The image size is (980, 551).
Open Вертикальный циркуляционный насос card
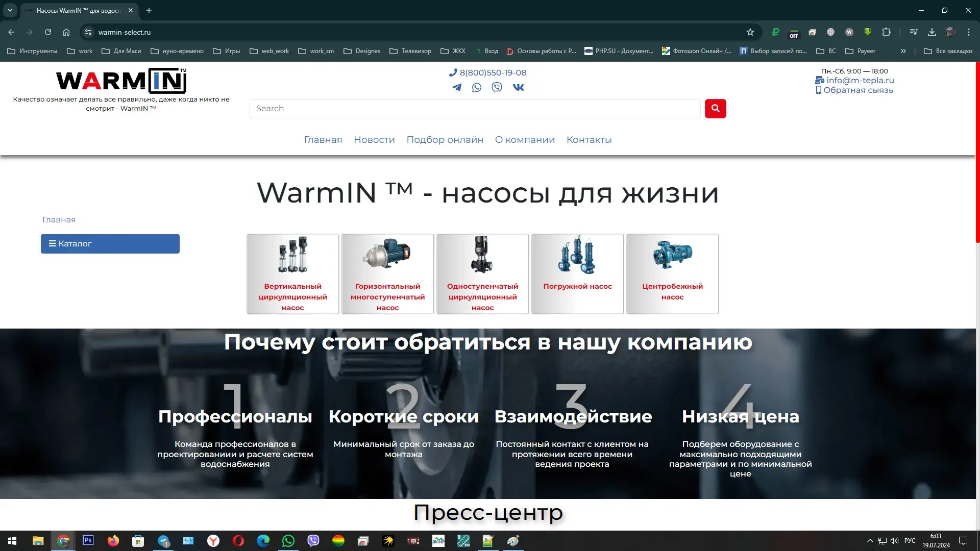coord(292,274)
